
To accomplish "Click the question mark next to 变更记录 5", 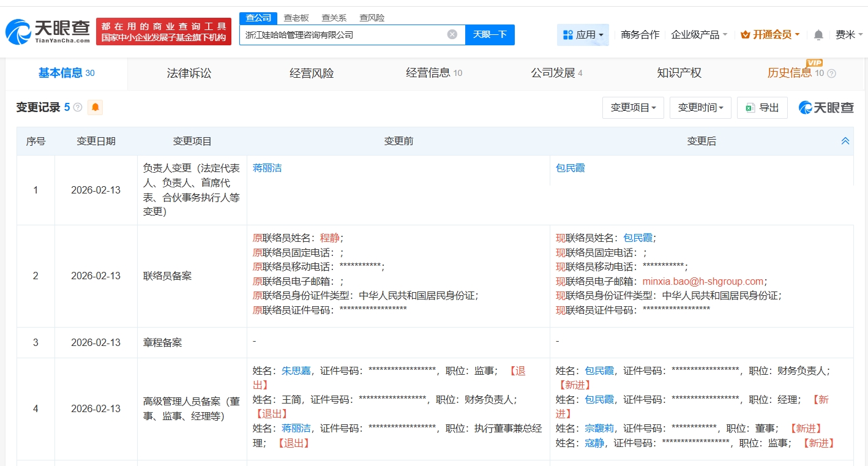I will click(77, 107).
